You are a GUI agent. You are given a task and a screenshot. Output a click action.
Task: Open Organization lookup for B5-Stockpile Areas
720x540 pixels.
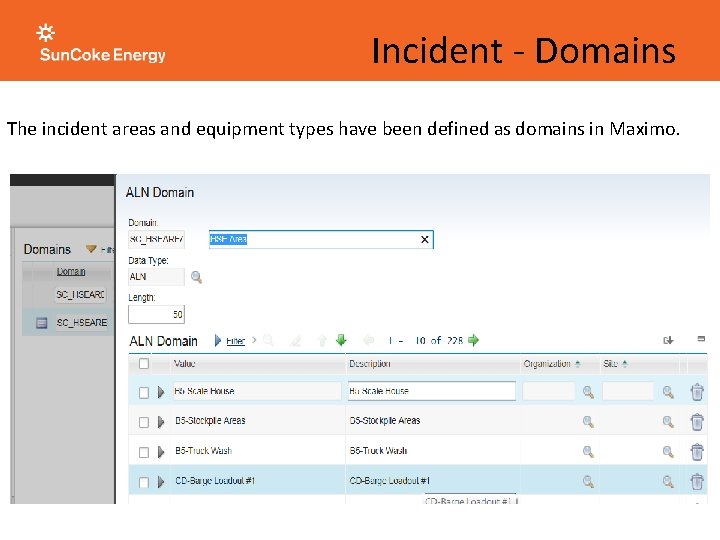point(588,422)
